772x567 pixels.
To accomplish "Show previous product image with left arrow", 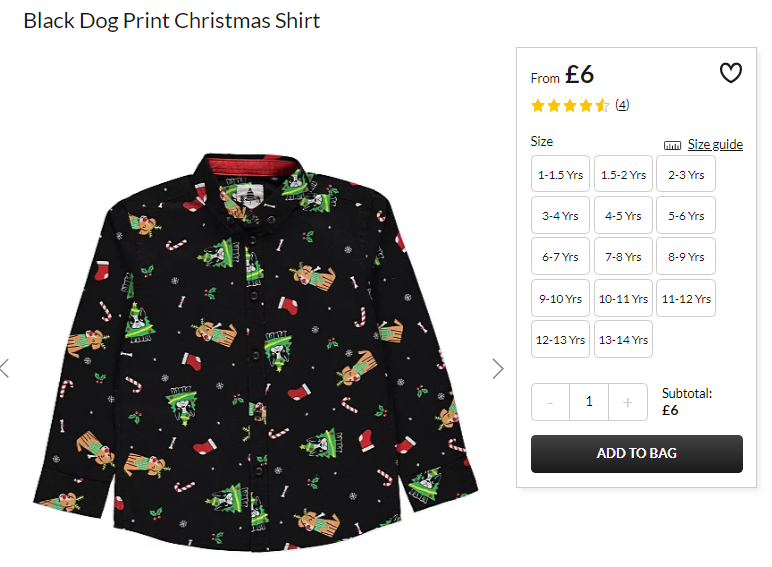I will point(4,368).
